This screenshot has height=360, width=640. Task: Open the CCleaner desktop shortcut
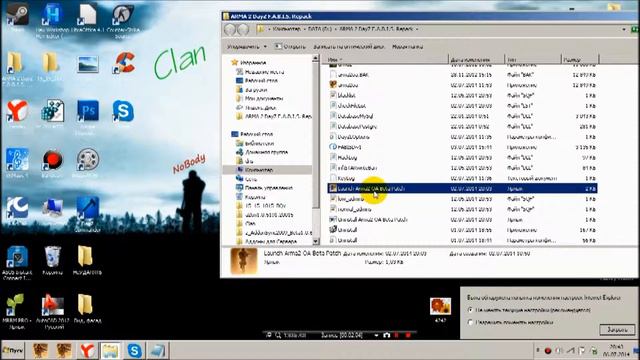click(123, 64)
